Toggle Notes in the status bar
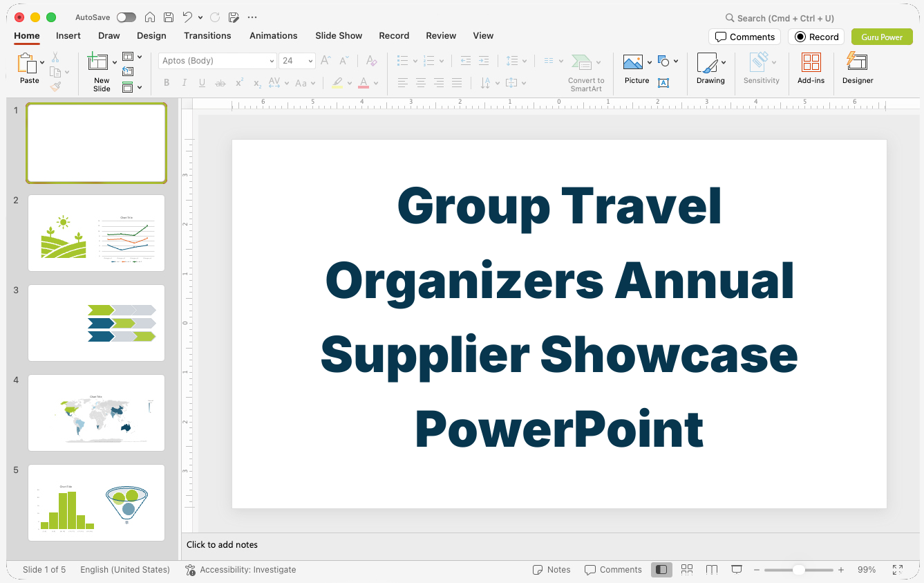The width and height of the screenshot is (924, 583). 551,570
